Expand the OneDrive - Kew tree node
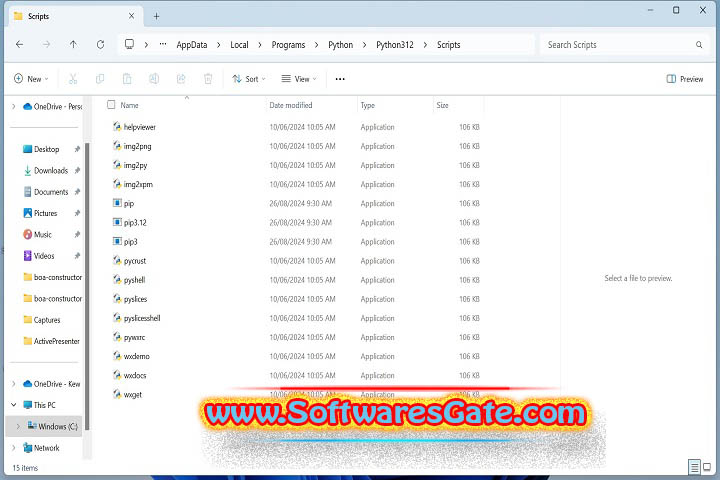Viewport: 720px width, 480px height. pyautogui.click(x=14, y=384)
